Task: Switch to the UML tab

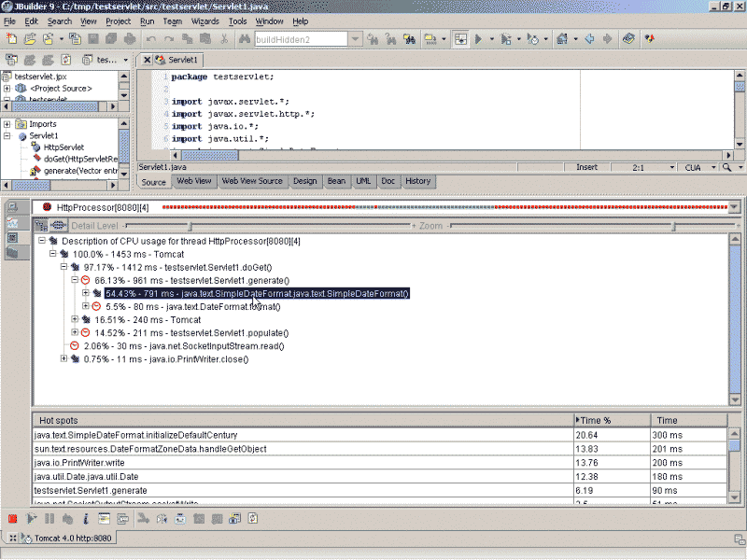Action: [363, 181]
